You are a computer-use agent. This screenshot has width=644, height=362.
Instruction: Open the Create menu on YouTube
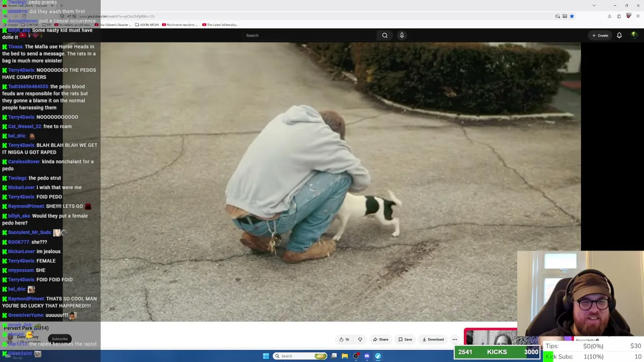point(600,35)
